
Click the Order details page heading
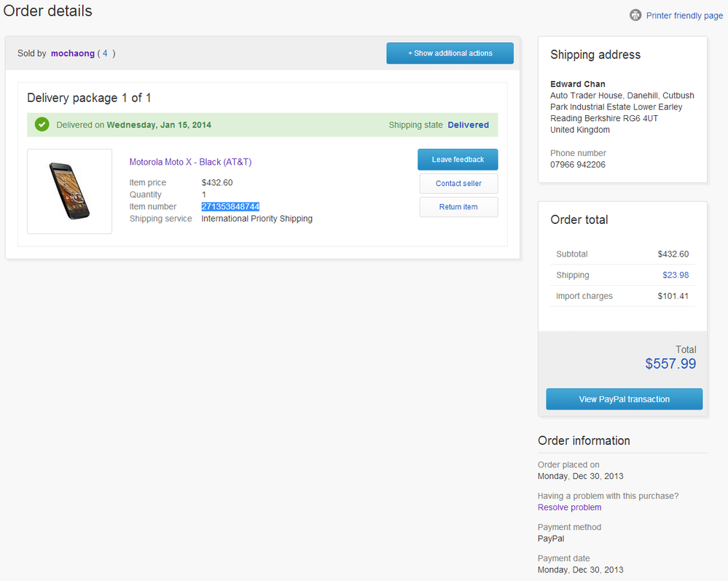(48, 11)
